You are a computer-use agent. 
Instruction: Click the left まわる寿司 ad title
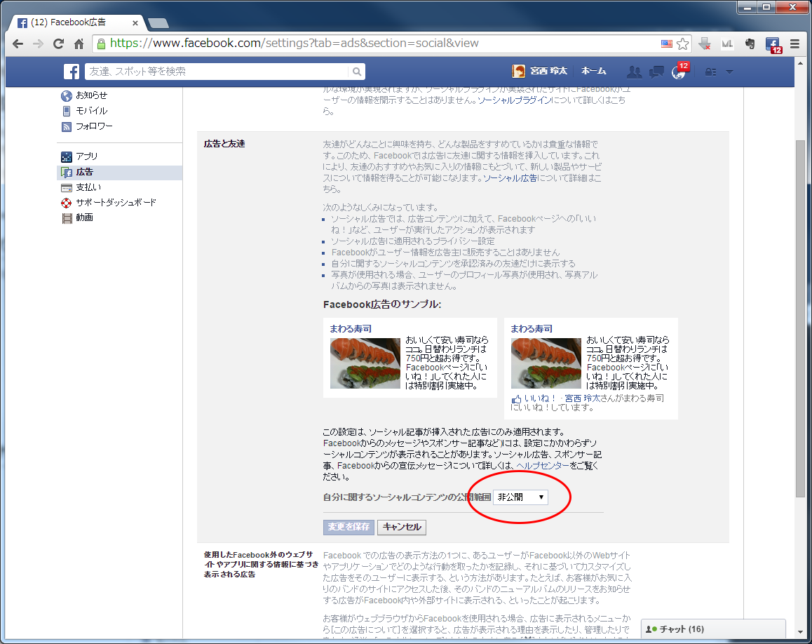click(351, 328)
